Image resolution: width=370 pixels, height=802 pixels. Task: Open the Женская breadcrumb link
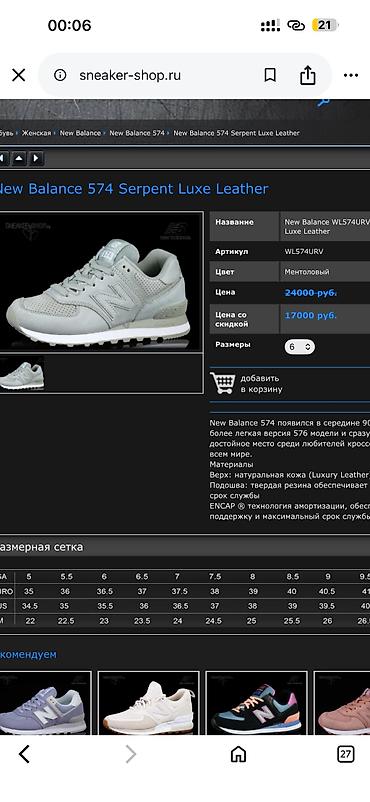(36, 133)
